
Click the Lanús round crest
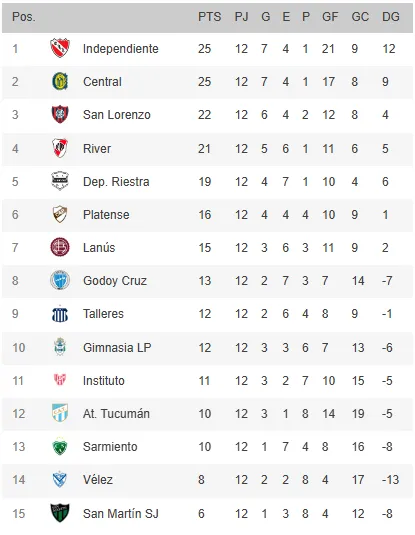click(60, 247)
